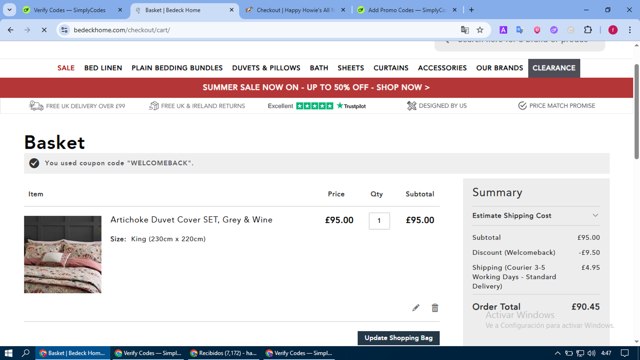The height and width of the screenshot is (360, 640).
Task: Close the Verify Codes — SimplyCodes tab
Action: (x=120, y=10)
